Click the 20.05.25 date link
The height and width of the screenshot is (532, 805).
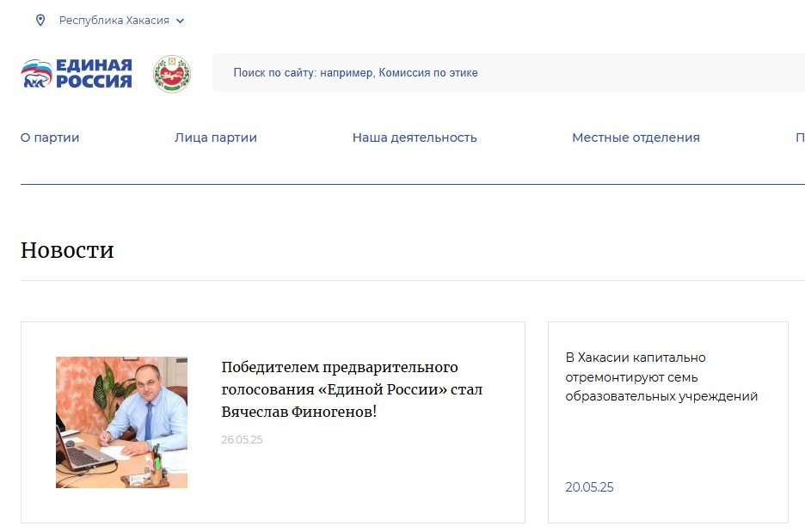tap(589, 487)
